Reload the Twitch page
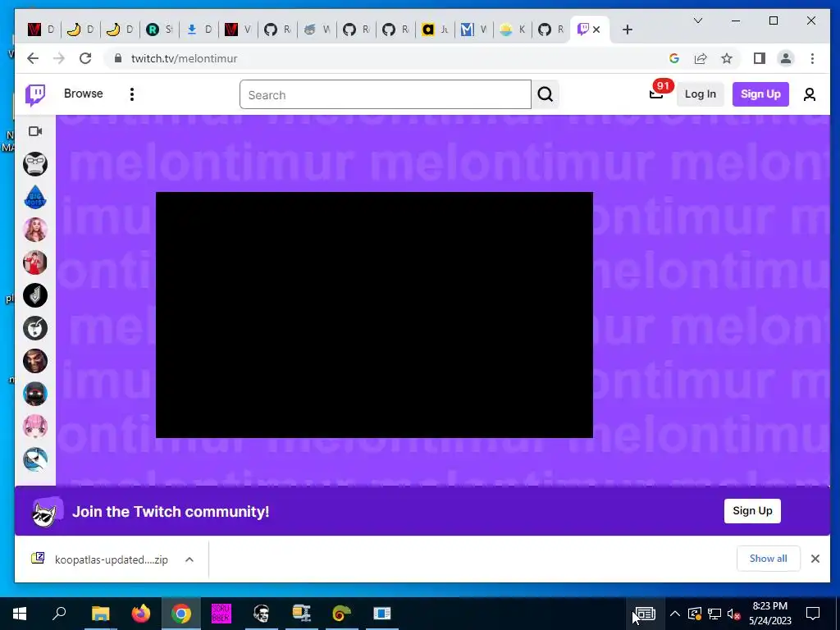 [85, 58]
